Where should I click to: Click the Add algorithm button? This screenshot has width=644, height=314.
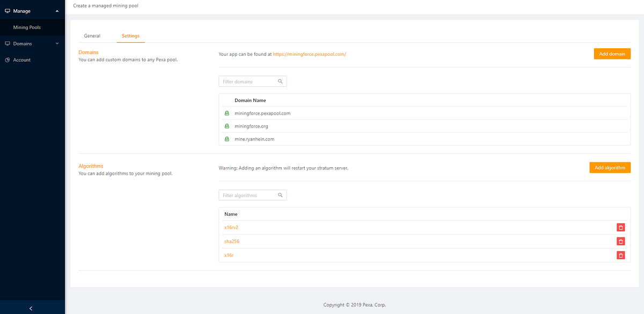610,167
